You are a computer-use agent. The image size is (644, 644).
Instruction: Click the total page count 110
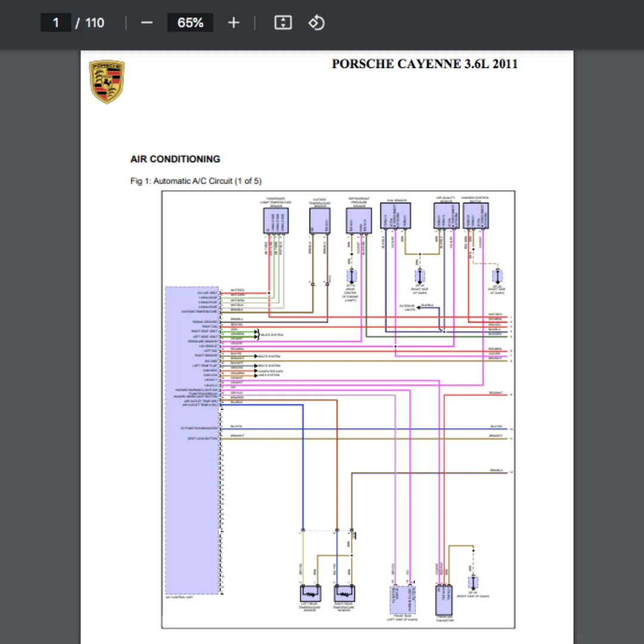[95, 23]
